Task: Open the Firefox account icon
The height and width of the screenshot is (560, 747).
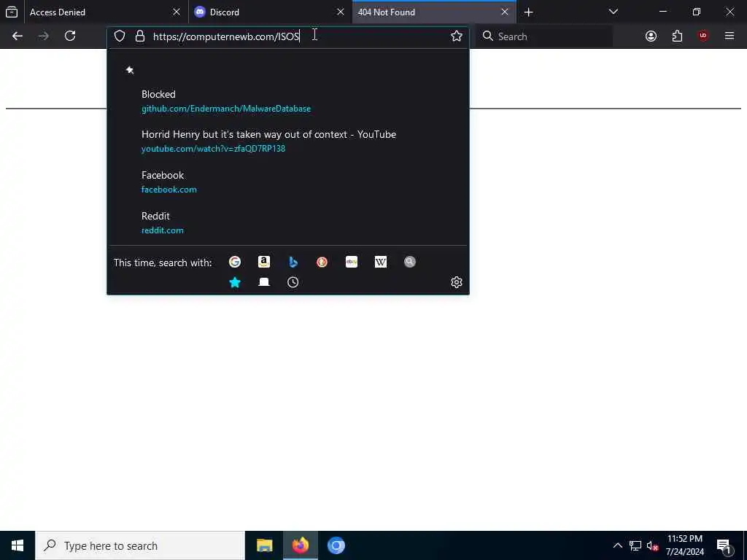Action: [651, 36]
